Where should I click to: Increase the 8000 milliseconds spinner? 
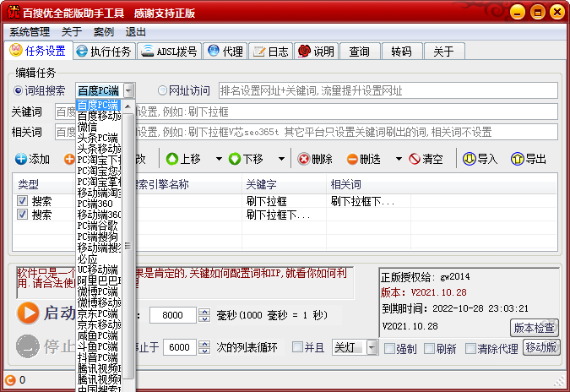[204, 312]
